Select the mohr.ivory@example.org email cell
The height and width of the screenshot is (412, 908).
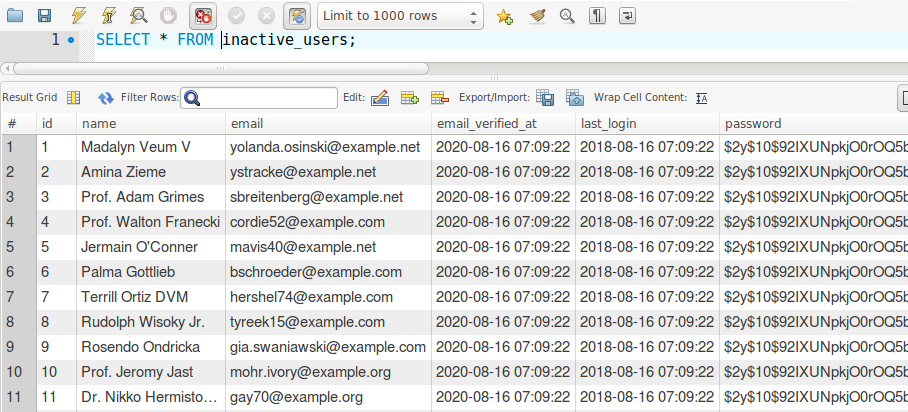(328, 371)
